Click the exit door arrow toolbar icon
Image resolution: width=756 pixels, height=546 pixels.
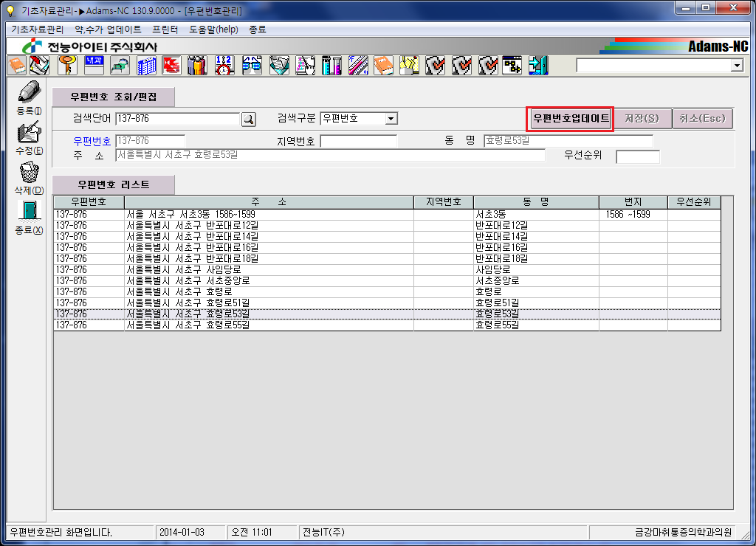(538, 65)
